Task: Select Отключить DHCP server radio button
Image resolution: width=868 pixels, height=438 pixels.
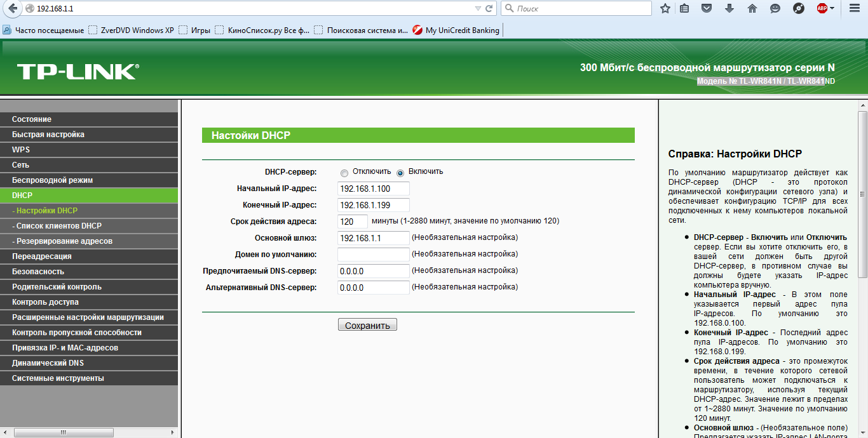Action: 344,173
